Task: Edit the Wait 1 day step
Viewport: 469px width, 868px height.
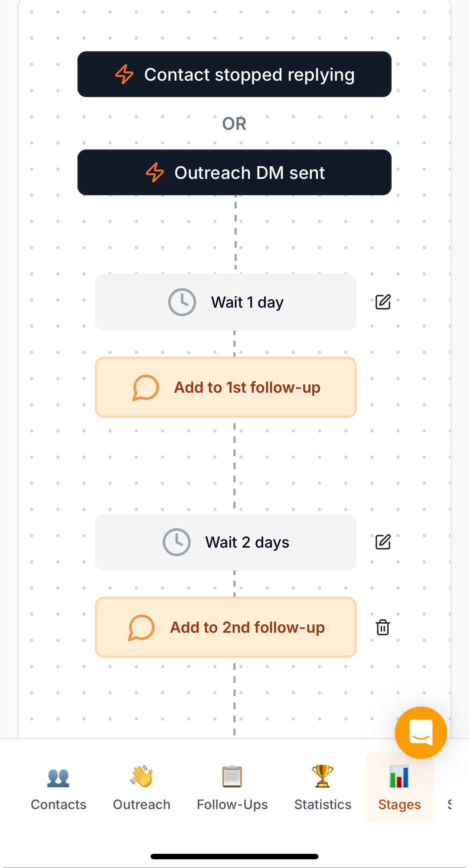Action: pos(383,302)
